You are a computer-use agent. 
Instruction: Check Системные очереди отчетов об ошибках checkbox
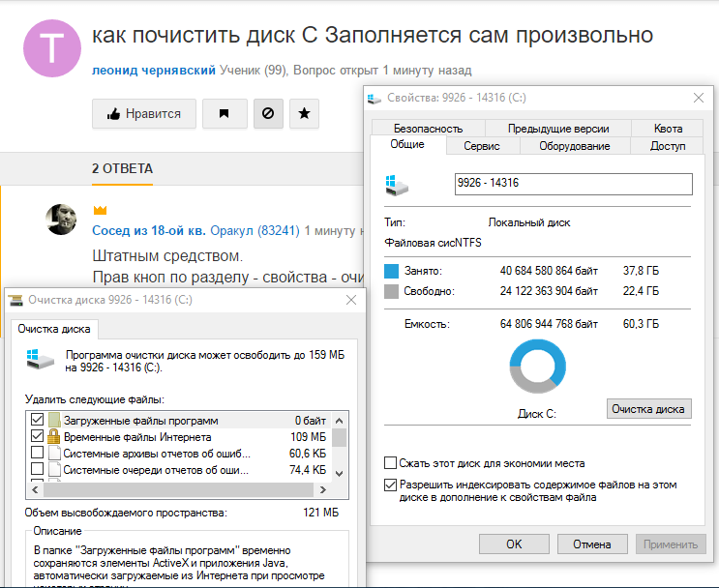[37, 469]
